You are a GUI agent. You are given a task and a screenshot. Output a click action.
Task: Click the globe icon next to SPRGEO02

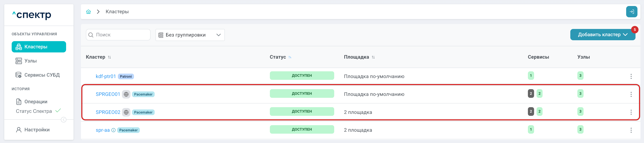(x=126, y=112)
